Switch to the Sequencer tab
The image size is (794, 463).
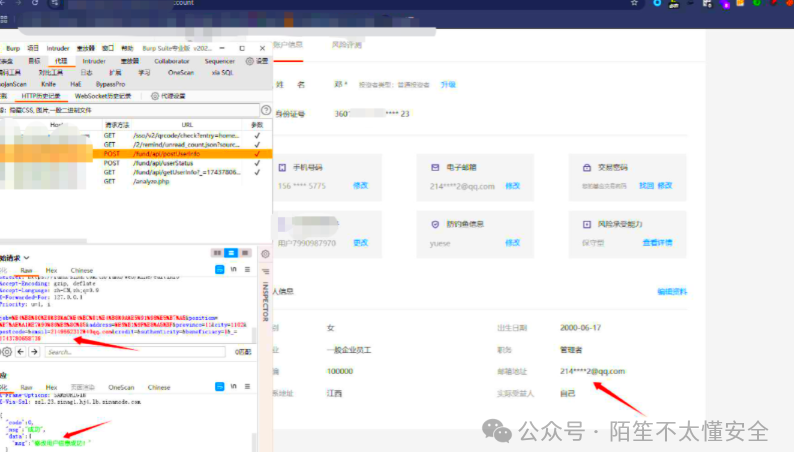pos(220,61)
